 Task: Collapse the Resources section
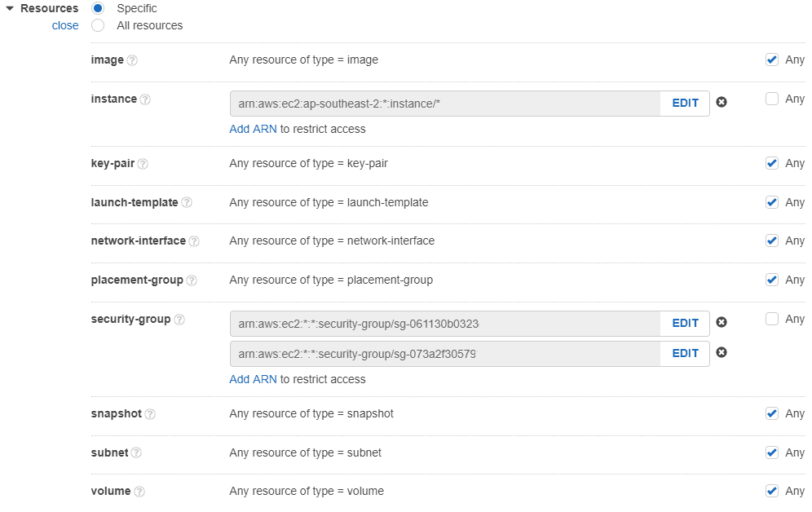10,8
